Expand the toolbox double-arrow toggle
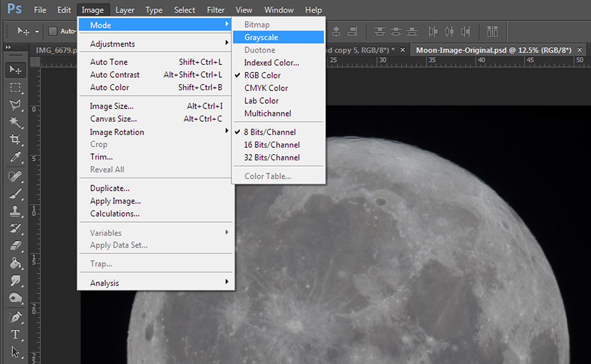Image resolution: width=591 pixels, height=364 pixels. click(8, 47)
